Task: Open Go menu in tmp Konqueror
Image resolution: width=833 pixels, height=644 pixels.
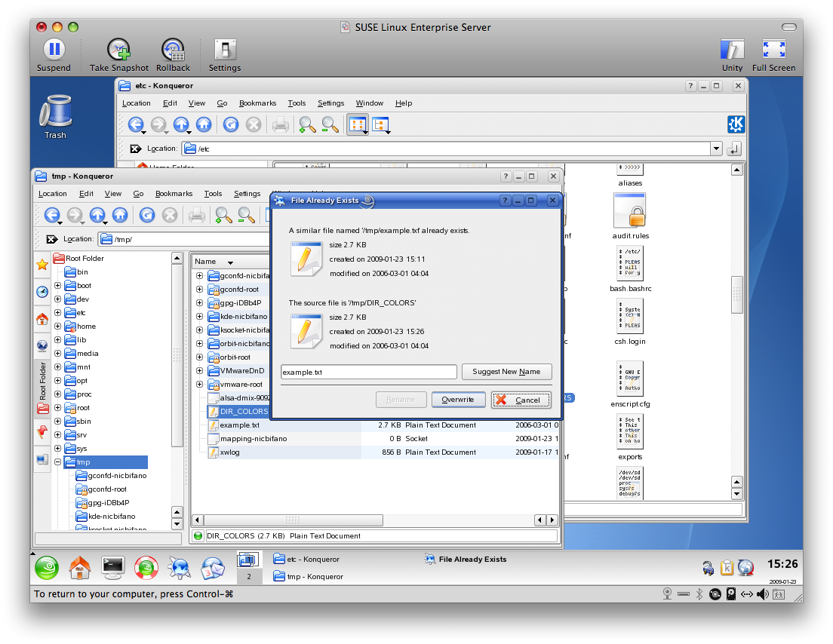Action: coord(138,194)
